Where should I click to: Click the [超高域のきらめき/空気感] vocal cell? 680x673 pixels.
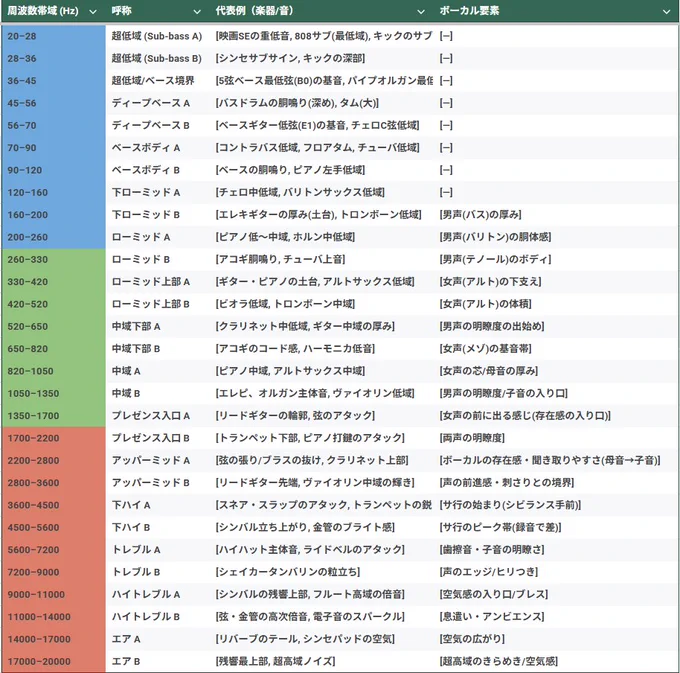pyautogui.click(x=556, y=661)
